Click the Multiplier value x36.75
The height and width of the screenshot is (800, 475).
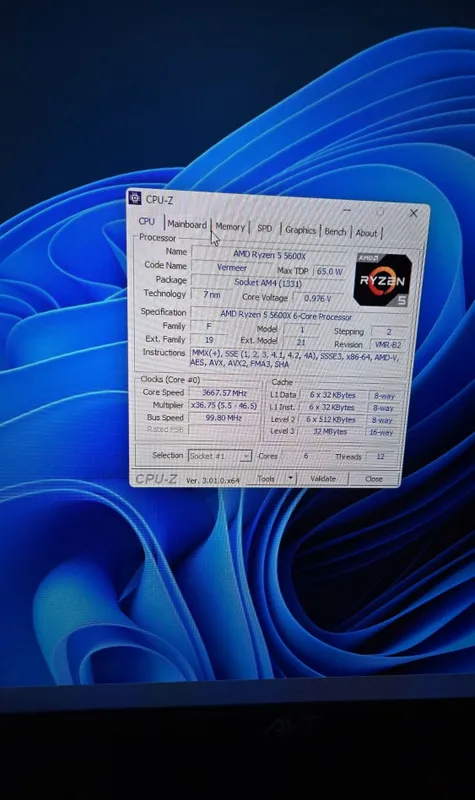tap(224, 405)
